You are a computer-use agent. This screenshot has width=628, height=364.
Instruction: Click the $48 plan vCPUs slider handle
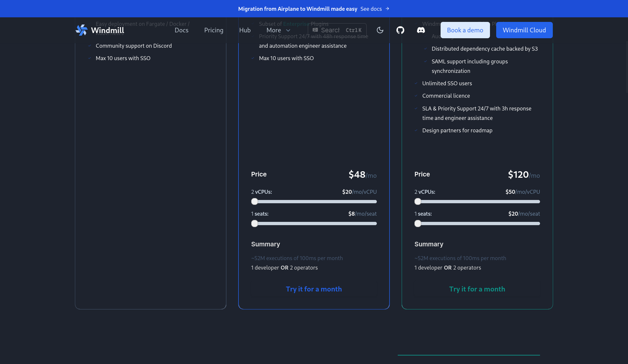click(254, 202)
